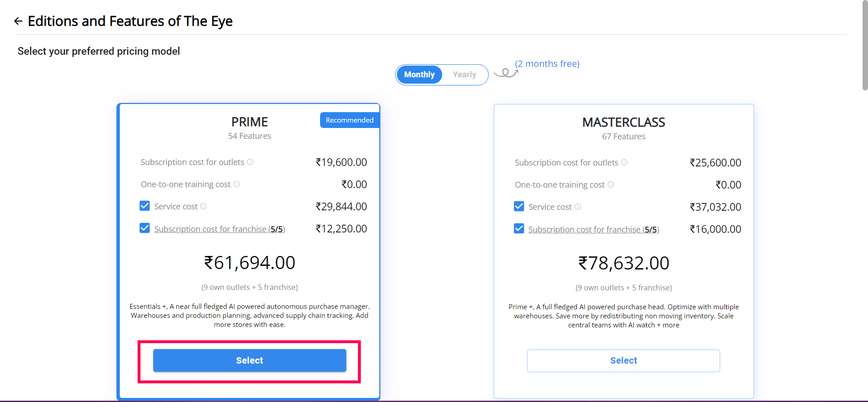The width and height of the screenshot is (868, 402).
Task: Select the PRIME plan
Action: click(250, 360)
